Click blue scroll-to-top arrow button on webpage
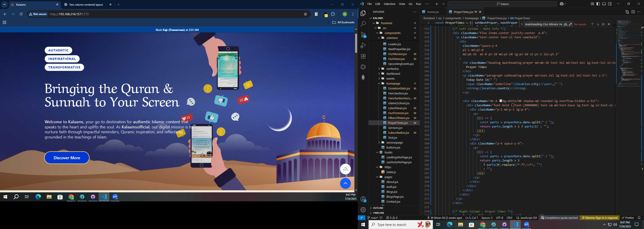 point(345,184)
